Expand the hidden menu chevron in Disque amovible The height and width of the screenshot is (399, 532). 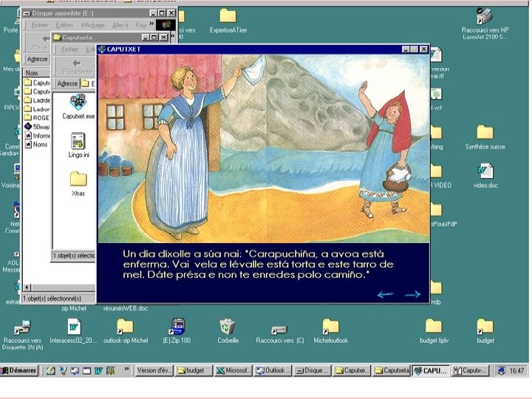pos(151,24)
